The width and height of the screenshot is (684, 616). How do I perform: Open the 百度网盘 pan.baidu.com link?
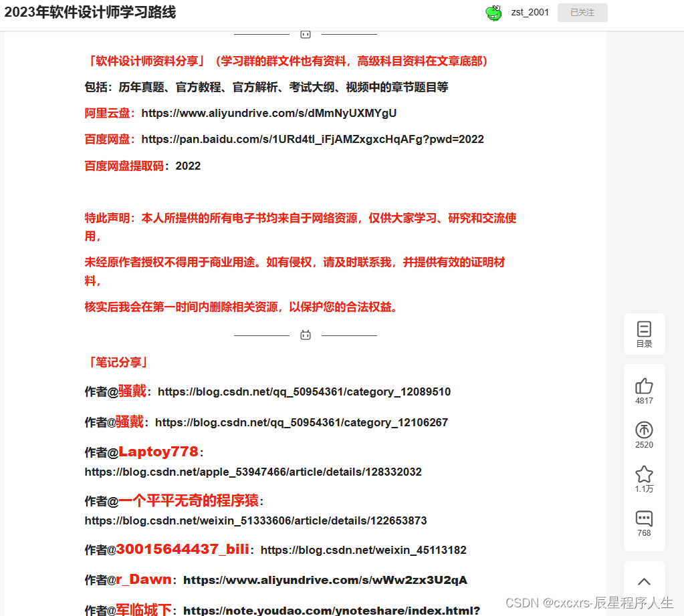click(x=312, y=140)
